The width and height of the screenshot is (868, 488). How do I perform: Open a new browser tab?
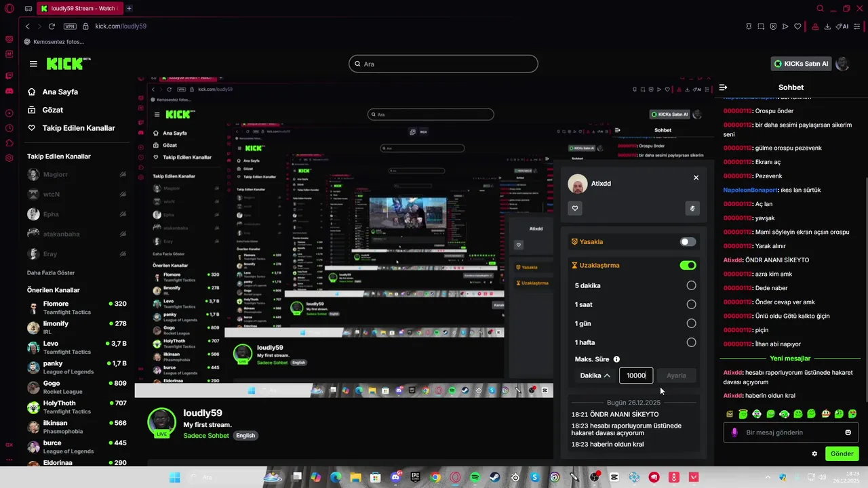tap(129, 9)
